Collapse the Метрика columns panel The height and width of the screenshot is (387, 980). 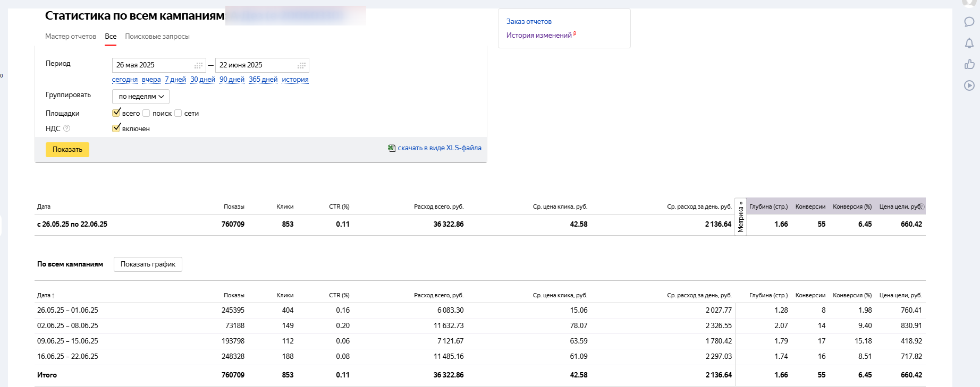click(x=740, y=217)
